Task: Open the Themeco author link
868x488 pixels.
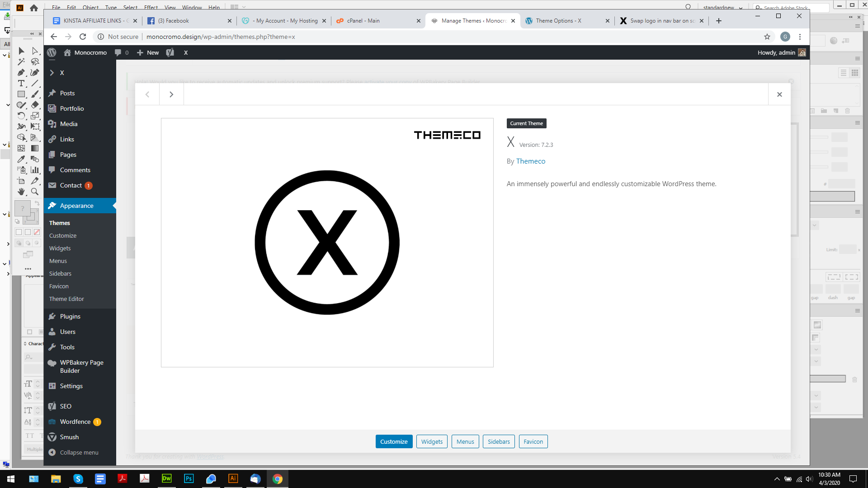Action: (531, 161)
